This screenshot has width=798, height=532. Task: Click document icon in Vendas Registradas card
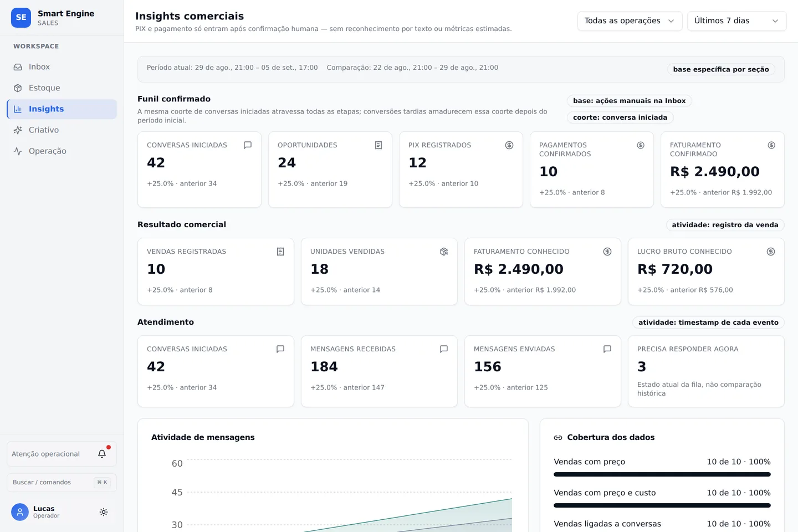(280, 252)
